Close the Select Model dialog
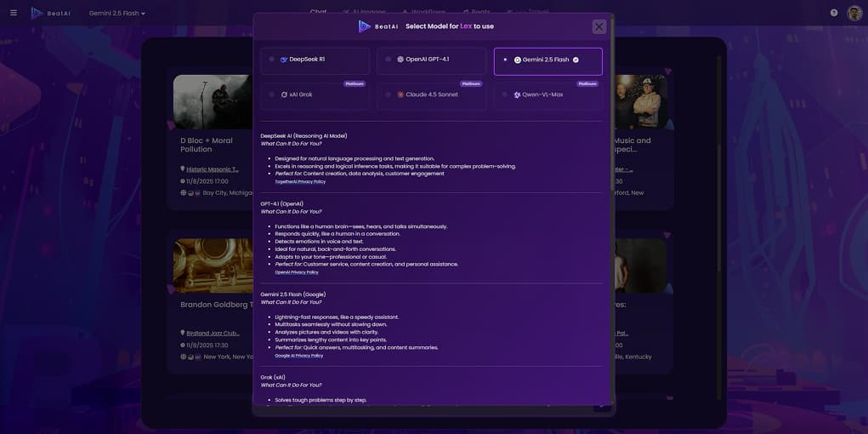 pos(599,26)
